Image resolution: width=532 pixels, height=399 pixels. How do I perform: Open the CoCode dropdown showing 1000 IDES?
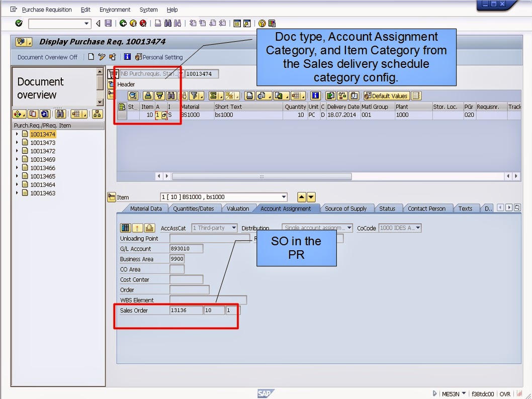pos(417,227)
